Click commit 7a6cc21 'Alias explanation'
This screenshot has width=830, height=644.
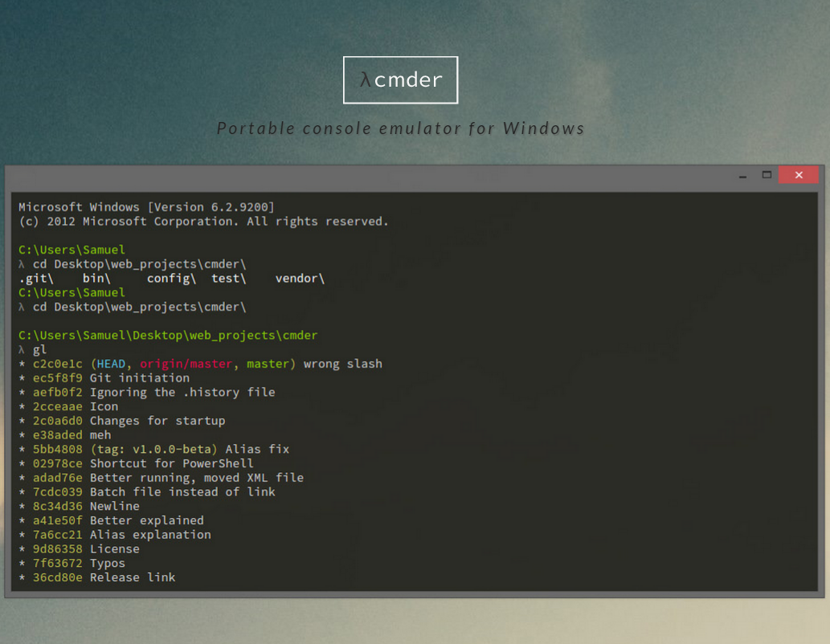(x=115, y=536)
